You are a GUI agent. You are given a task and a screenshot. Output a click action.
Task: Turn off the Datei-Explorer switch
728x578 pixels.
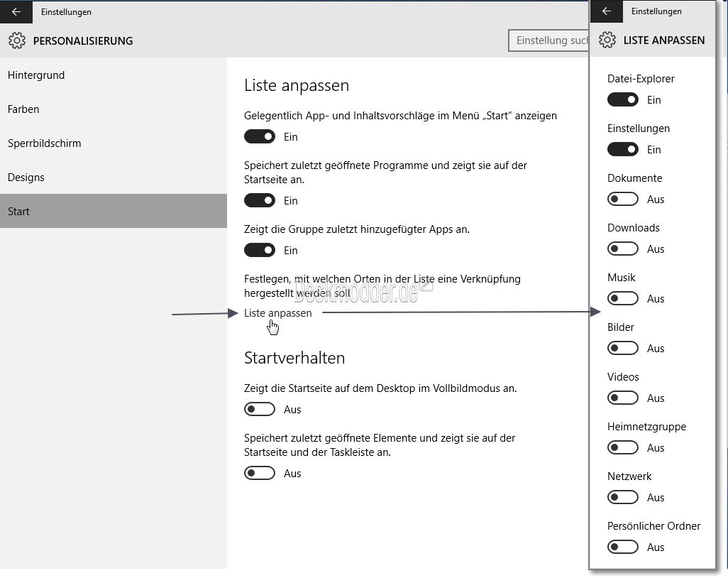pos(622,99)
